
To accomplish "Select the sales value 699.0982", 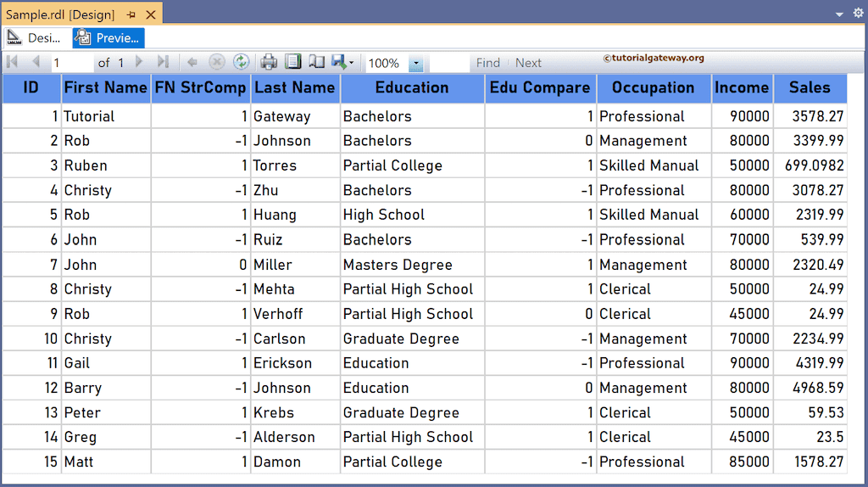I will click(810, 165).
